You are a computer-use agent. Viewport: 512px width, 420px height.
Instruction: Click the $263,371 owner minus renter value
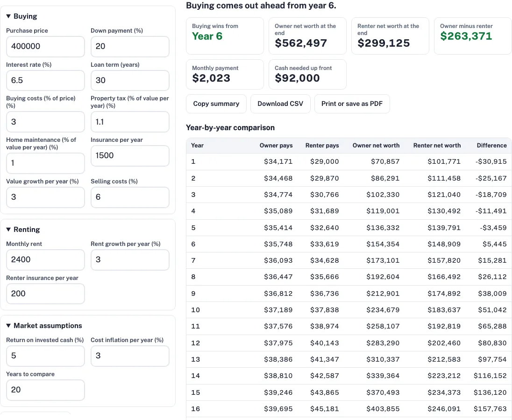(x=466, y=36)
